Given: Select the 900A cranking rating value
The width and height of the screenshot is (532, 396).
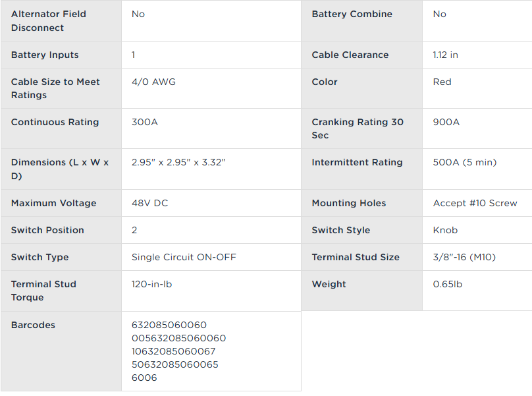Looking at the screenshot, I should 446,122.
